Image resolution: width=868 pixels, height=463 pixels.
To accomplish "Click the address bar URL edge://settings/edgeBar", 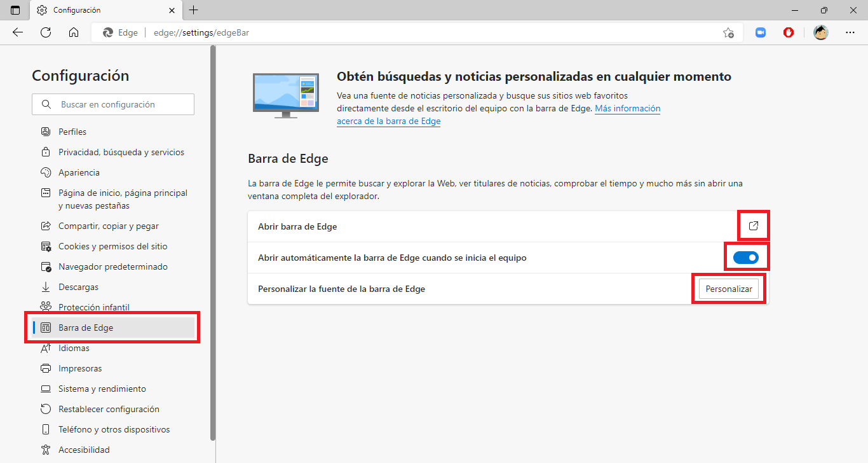I will click(201, 32).
